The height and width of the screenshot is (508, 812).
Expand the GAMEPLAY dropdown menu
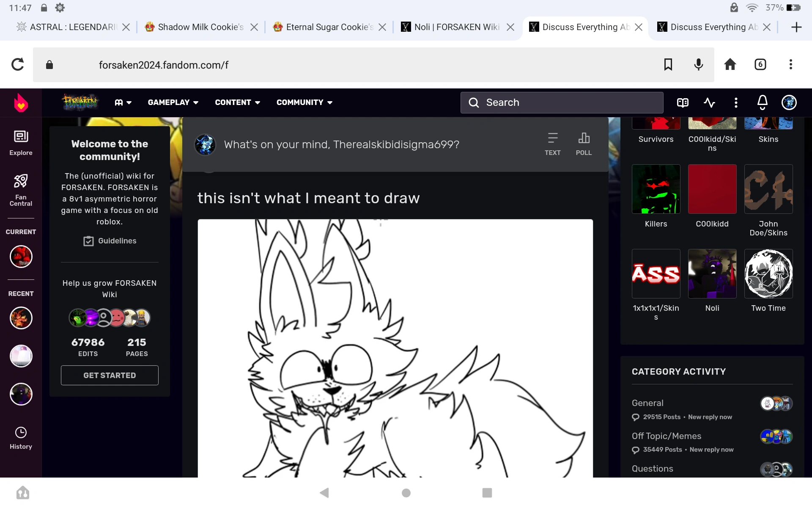click(x=173, y=102)
